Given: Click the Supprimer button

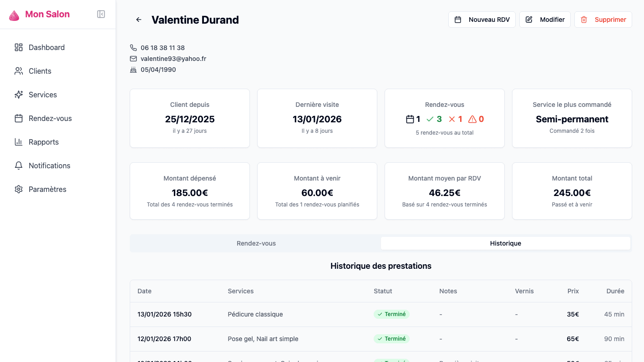Looking at the screenshot, I should click(x=603, y=20).
